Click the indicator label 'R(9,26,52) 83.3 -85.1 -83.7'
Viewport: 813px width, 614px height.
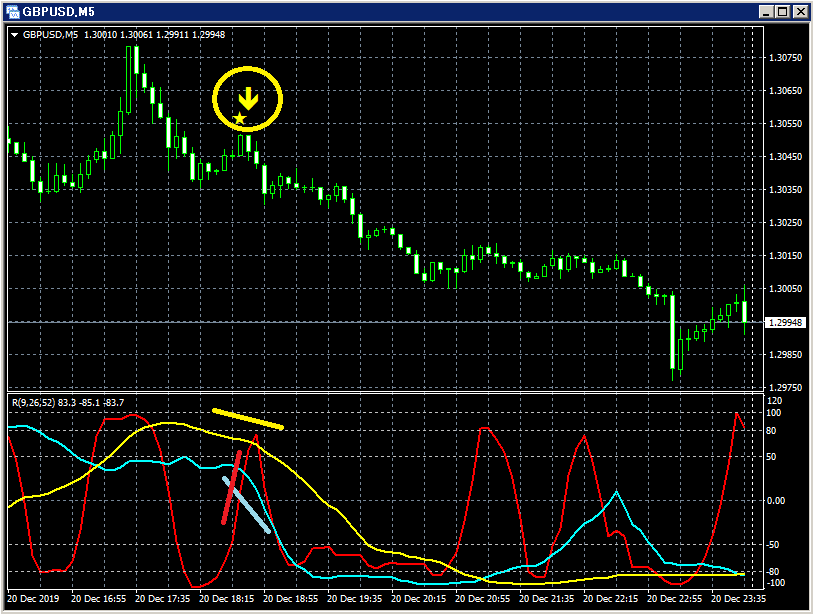68,402
